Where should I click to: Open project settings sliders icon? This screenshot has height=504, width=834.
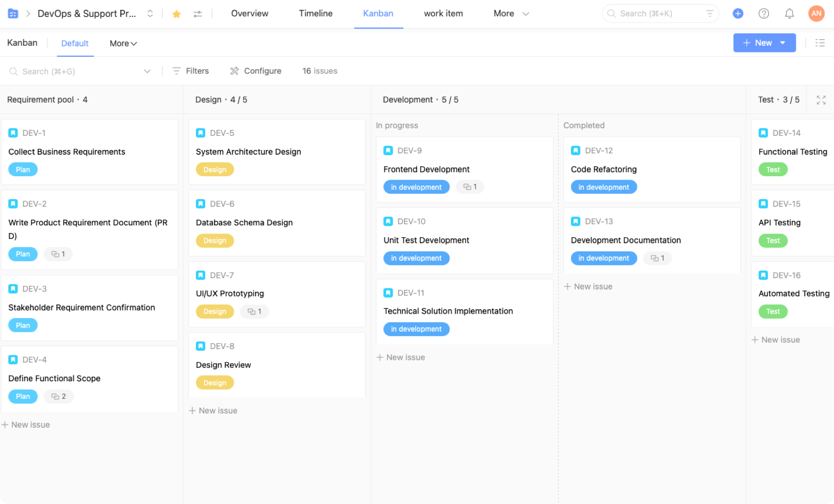click(198, 14)
